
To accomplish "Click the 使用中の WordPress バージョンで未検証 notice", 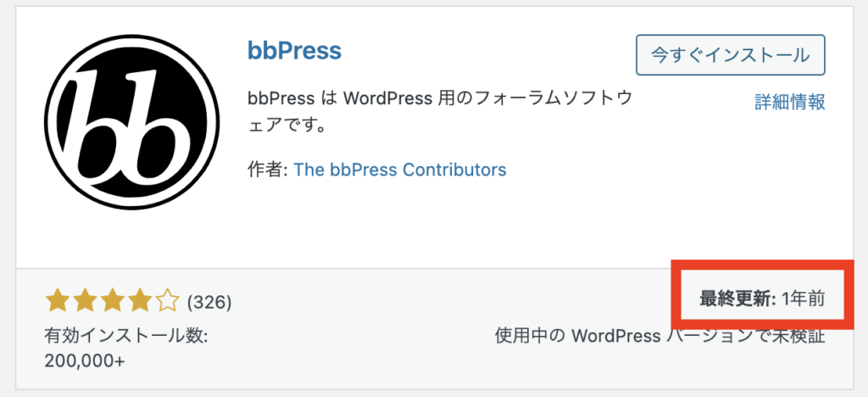I will (x=659, y=336).
